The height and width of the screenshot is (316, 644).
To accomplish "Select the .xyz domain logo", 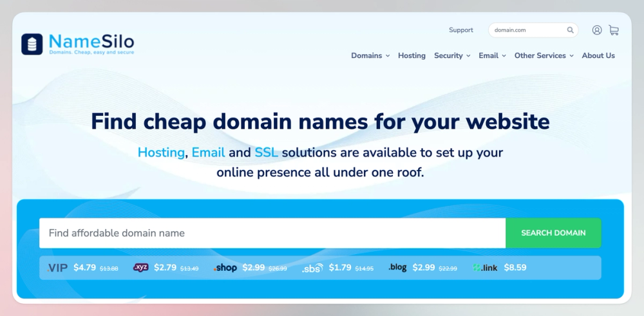I will tap(141, 268).
